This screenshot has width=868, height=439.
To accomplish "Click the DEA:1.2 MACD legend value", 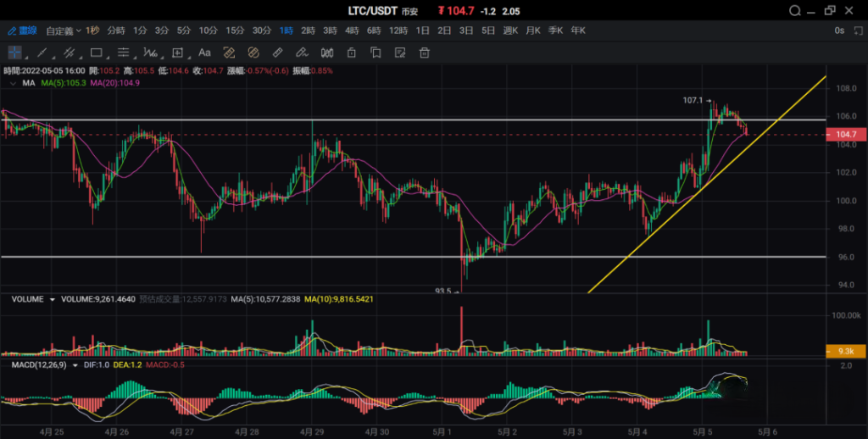I will coord(128,364).
